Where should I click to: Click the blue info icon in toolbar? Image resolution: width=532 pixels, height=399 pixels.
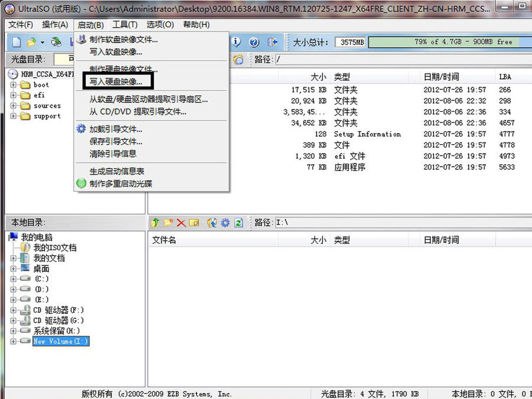pos(236,42)
